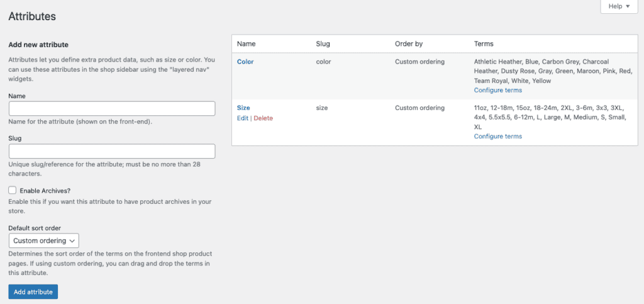
Task: Click the Order by column header
Action: click(408, 44)
